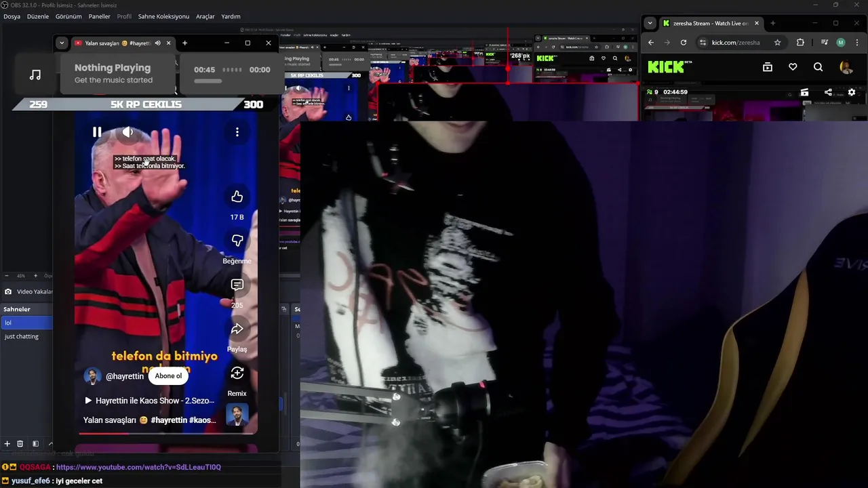Click the @hayrettin channel avatar
Image resolution: width=868 pixels, height=488 pixels.
[92, 376]
